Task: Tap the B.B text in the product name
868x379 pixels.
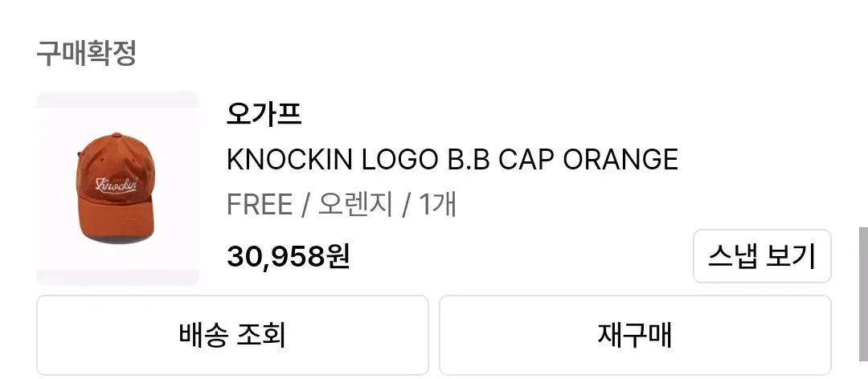Action: tap(469, 160)
